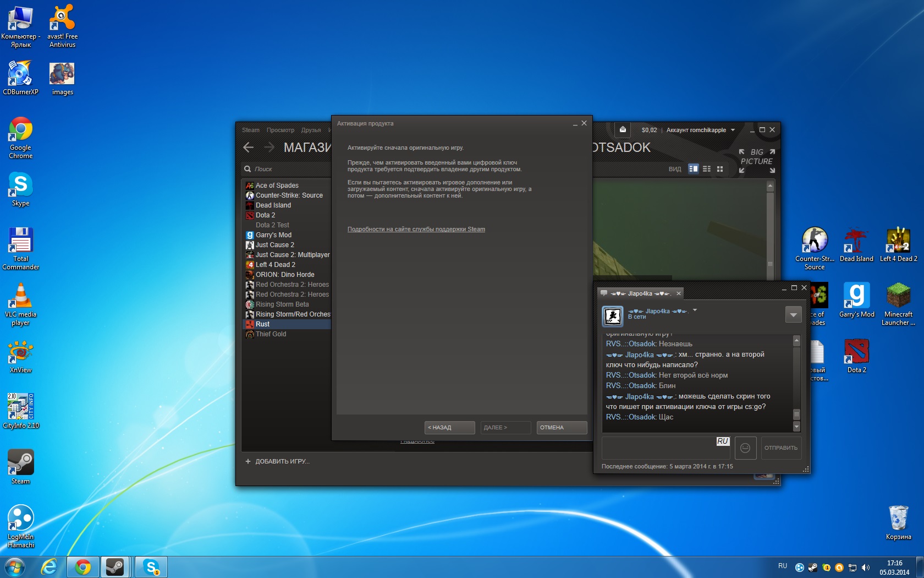Image resolution: width=924 pixels, height=578 pixels.
Task: Click volume icon in system tray
Action: (866, 568)
